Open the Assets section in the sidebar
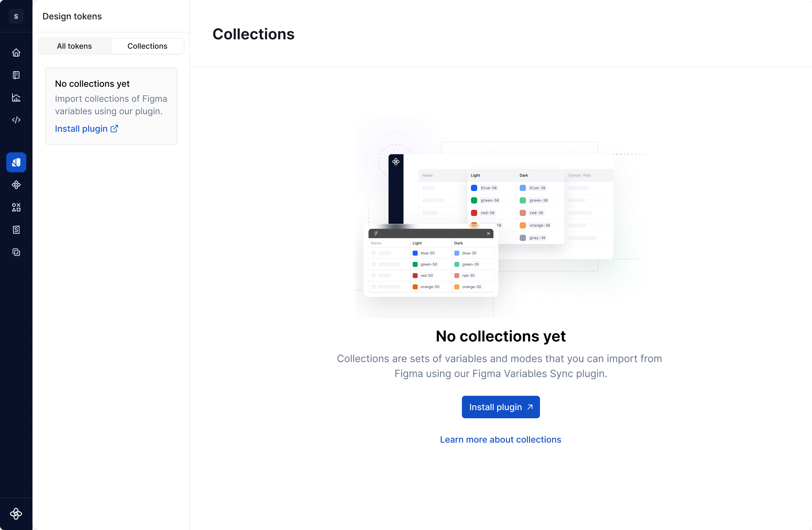This screenshot has width=812, height=530. pos(16,207)
